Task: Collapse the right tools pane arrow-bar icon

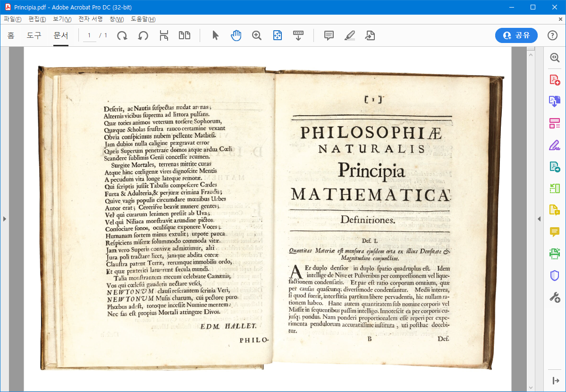Action: (555, 381)
